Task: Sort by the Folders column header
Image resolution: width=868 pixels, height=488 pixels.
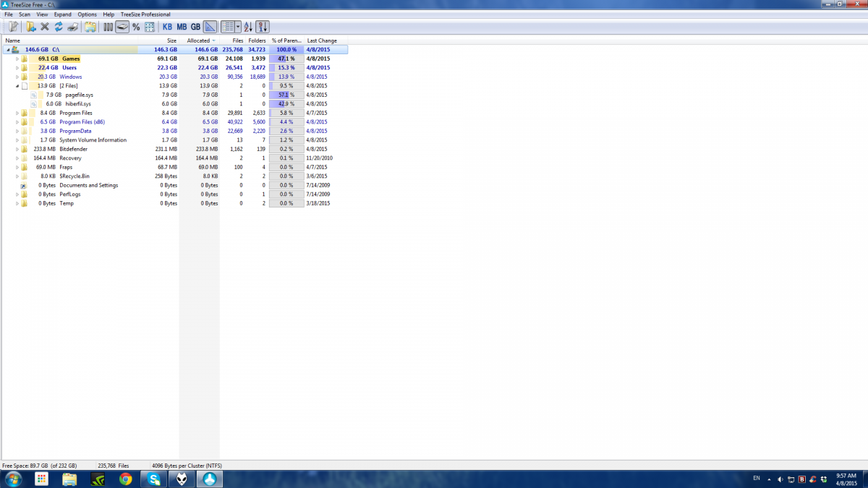Action: click(257, 40)
